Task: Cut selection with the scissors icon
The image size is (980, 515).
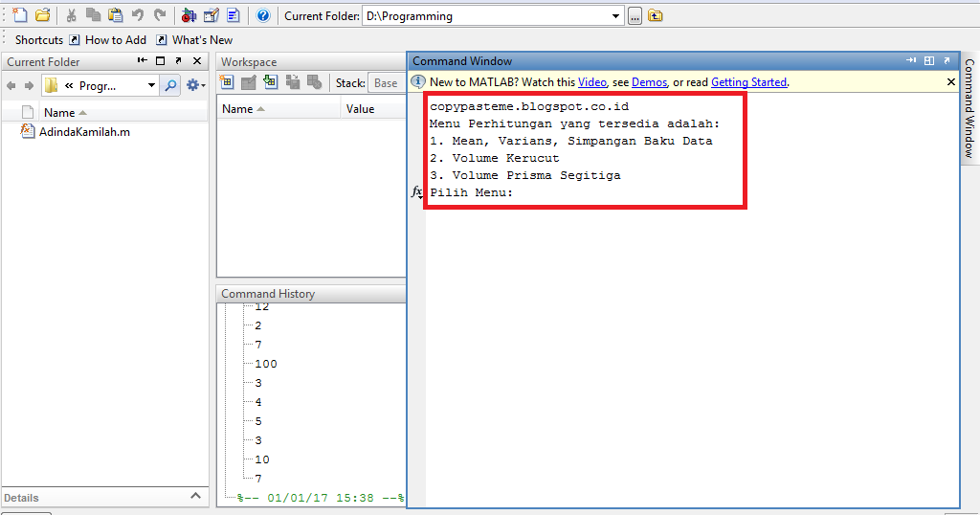Action: click(x=71, y=15)
